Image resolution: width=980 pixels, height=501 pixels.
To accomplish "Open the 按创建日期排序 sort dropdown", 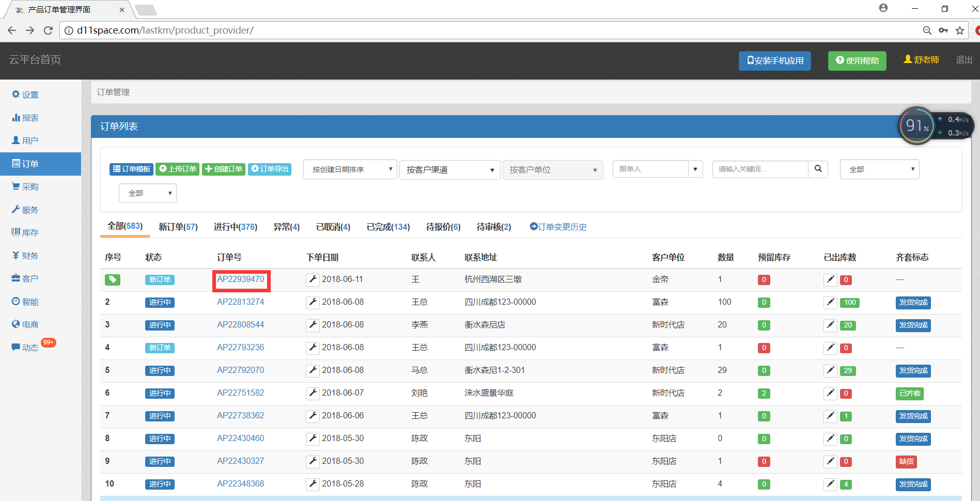I will pos(350,169).
